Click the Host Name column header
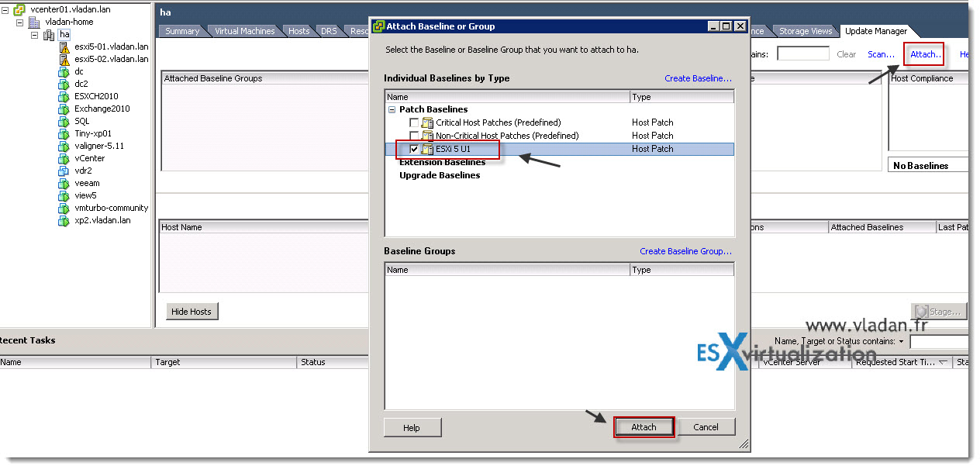This screenshot has width=980, height=469. (264, 227)
